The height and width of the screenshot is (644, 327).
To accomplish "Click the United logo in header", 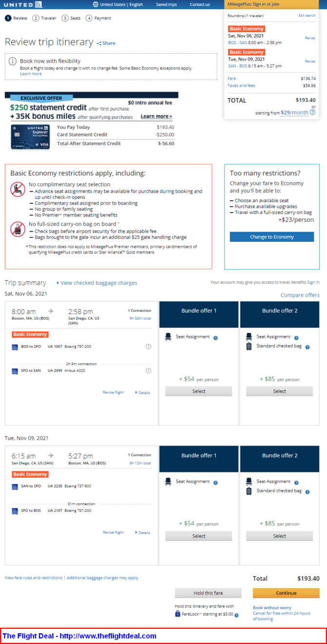I will click(x=23, y=4).
